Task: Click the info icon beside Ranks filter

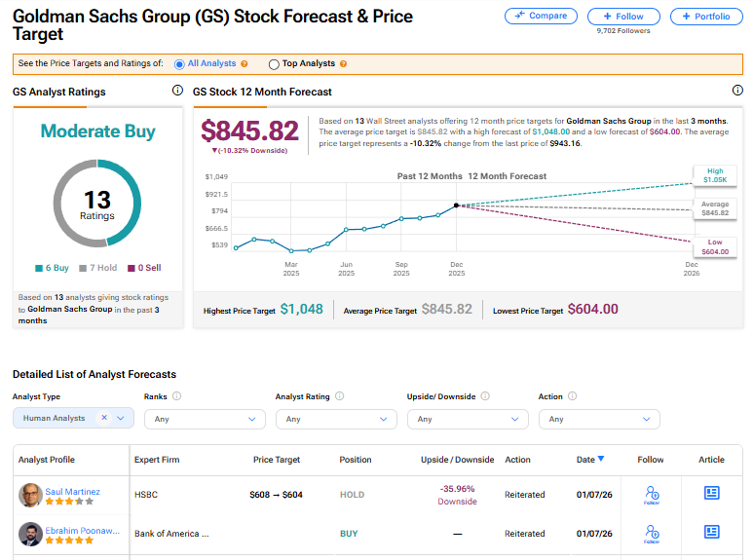Action: click(x=176, y=396)
